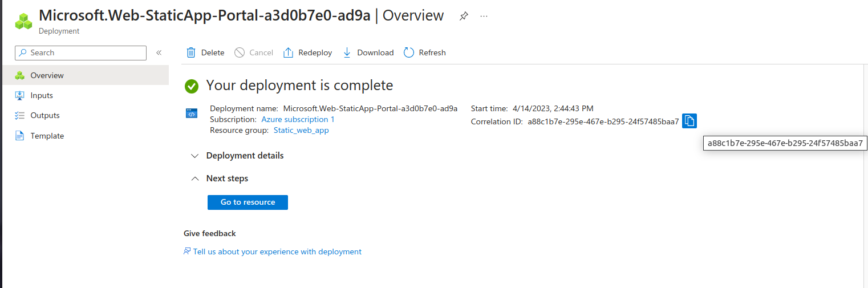Click the Redeploy upload arrow icon
The height and width of the screenshot is (288, 868).
[288, 52]
